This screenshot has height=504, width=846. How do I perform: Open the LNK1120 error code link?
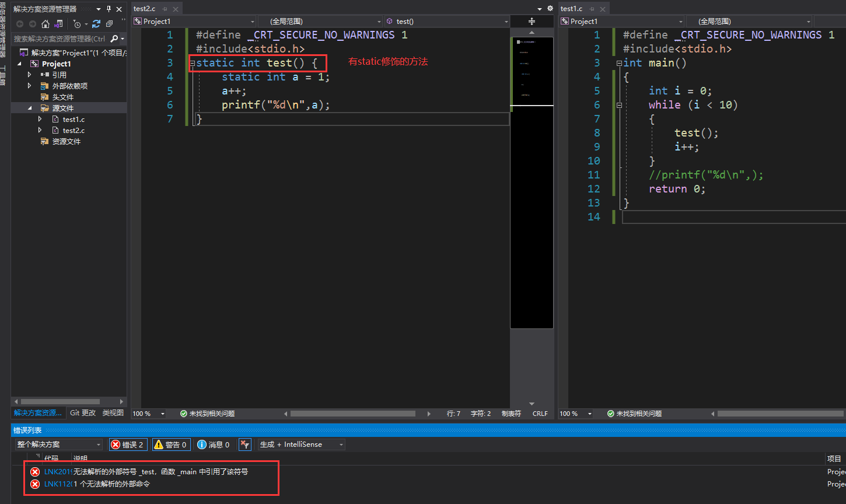[x=58, y=484]
